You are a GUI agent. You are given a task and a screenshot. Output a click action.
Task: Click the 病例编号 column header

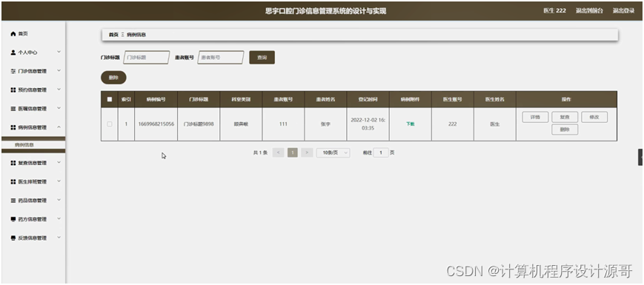coord(156,99)
